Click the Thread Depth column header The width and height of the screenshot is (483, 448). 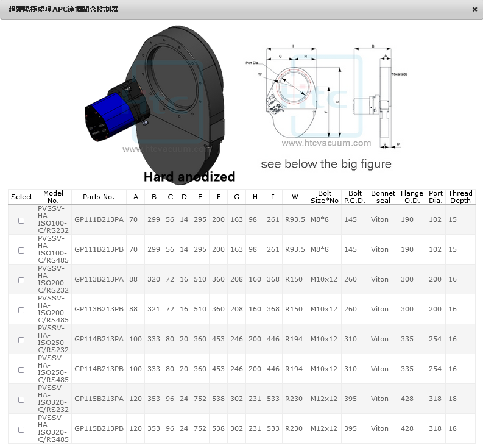pyautogui.click(x=460, y=197)
